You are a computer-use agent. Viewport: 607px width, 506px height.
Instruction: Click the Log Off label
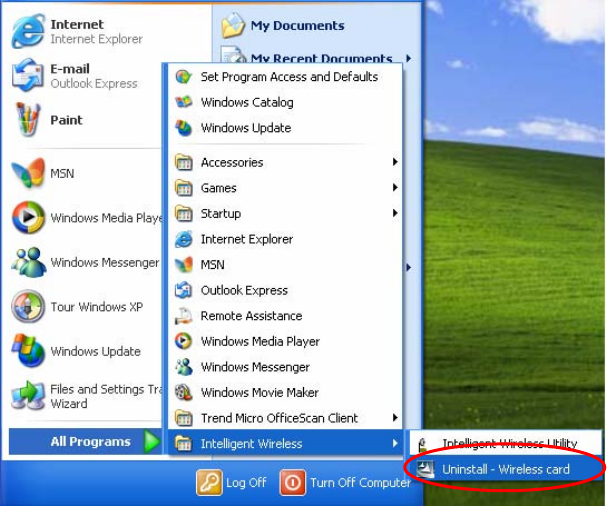pyautogui.click(x=246, y=483)
